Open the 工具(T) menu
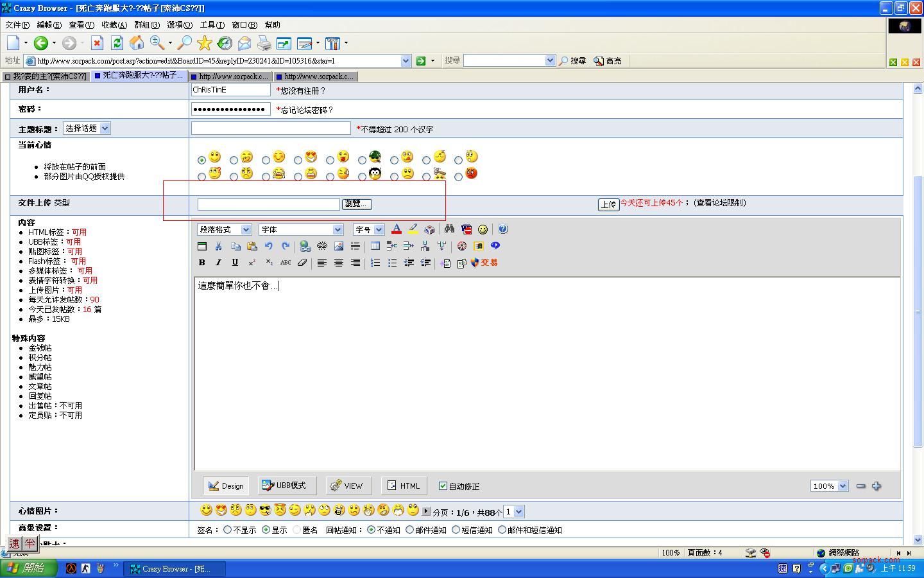 [212, 25]
